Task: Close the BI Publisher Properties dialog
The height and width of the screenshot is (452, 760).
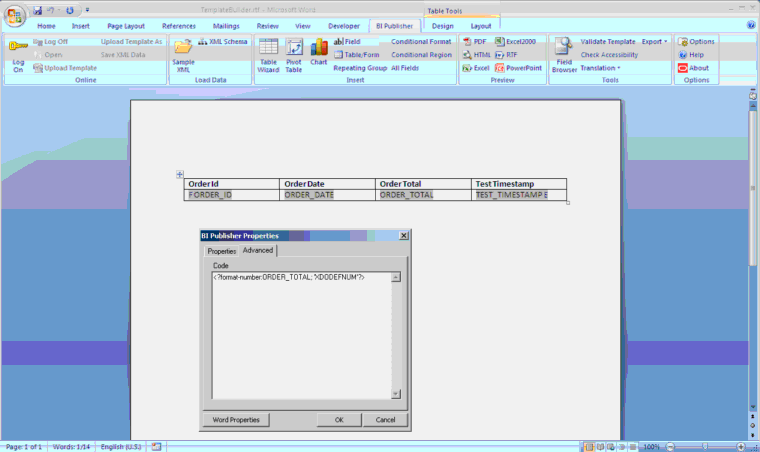Action: (x=403, y=235)
